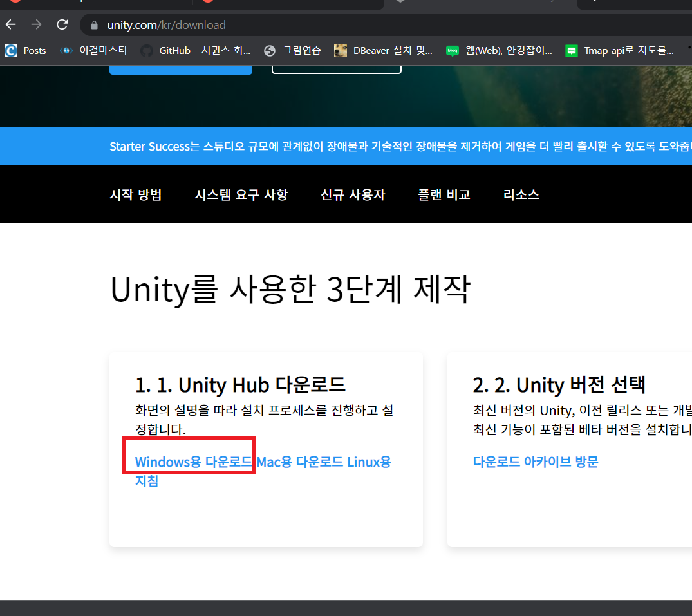This screenshot has width=692, height=616.
Task: Click the globe favicon of 그림연습
Action: click(270, 51)
